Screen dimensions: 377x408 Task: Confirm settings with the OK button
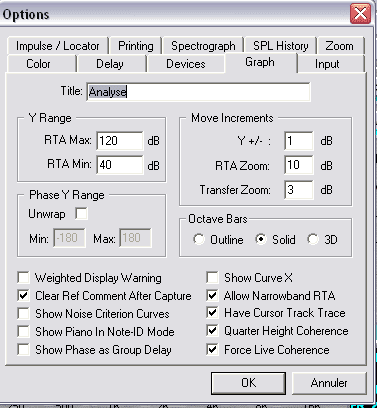pos(248,383)
